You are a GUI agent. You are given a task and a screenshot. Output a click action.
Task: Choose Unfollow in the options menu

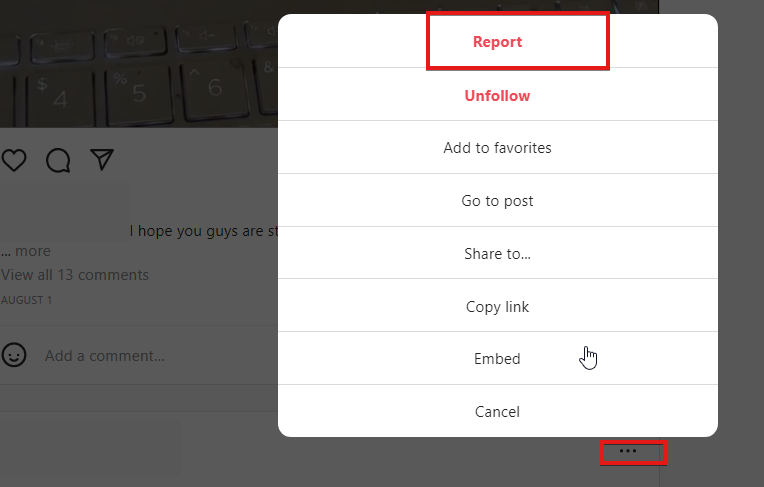click(498, 96)
